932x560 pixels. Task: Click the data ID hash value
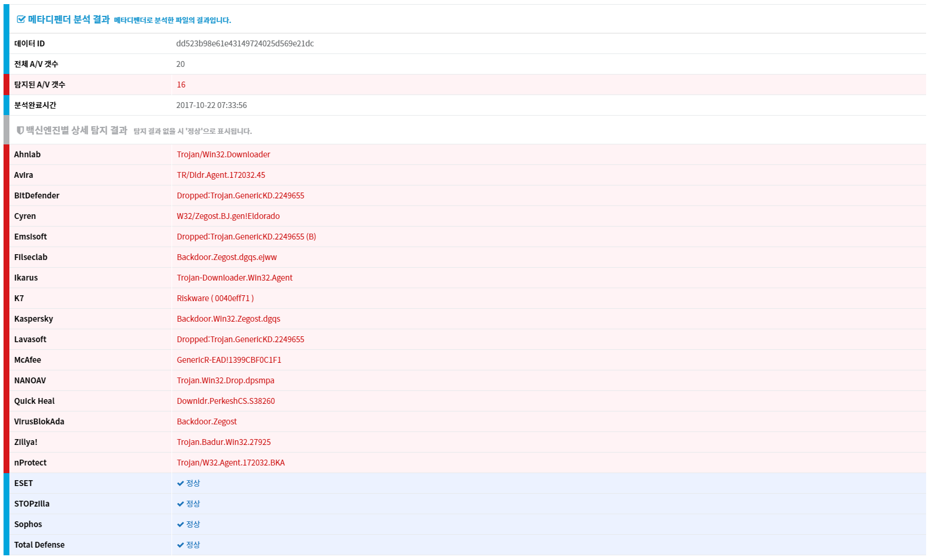(245, 43)
